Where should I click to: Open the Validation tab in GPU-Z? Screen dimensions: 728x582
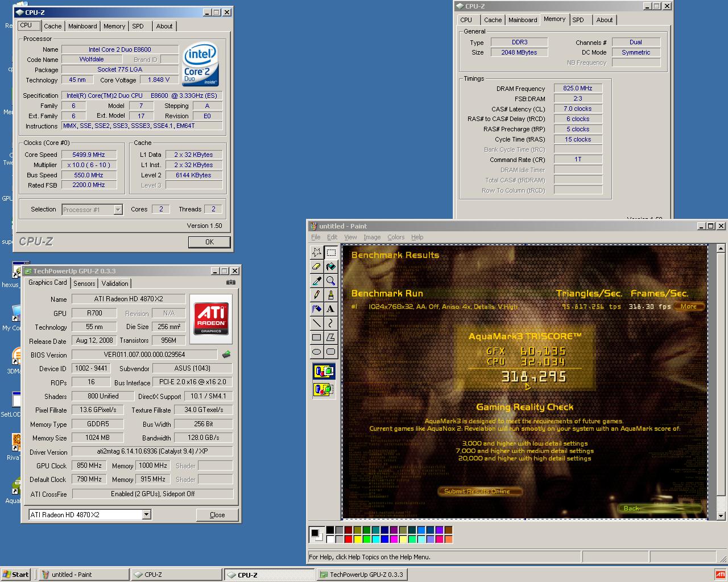[x=115, y=284]
